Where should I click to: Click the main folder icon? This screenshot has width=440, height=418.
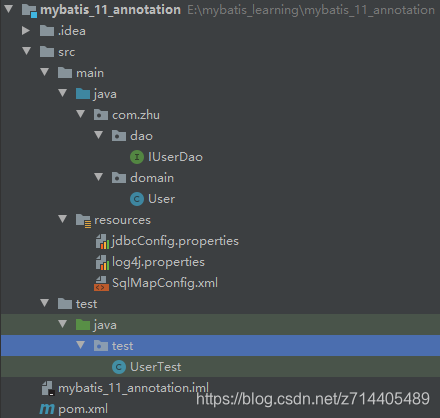[65, 73]
